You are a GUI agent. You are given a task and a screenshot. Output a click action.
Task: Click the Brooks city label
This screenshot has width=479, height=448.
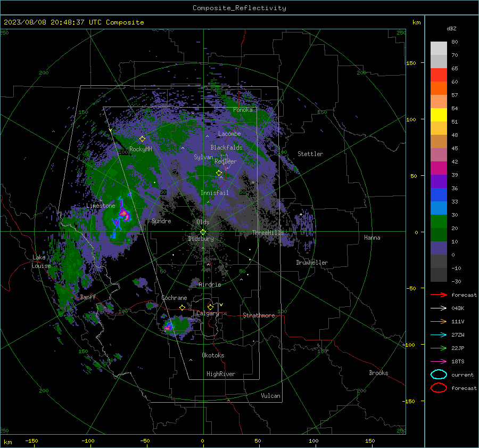point(378,373)
